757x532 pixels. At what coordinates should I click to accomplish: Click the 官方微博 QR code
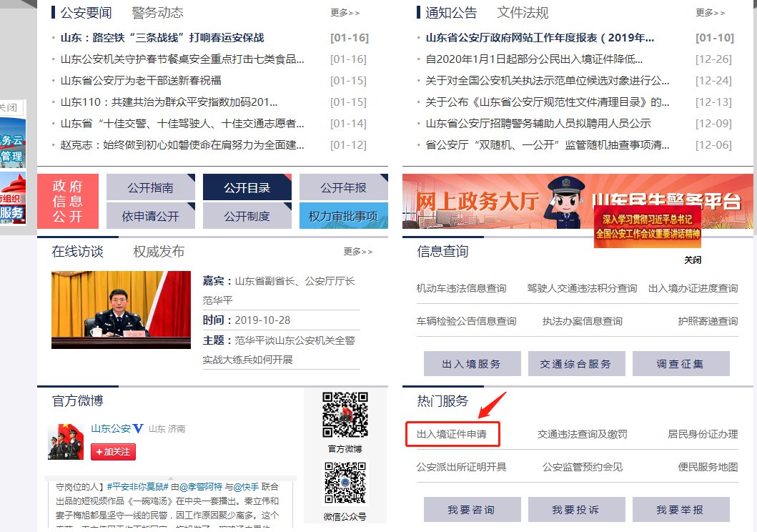point(345,415)
